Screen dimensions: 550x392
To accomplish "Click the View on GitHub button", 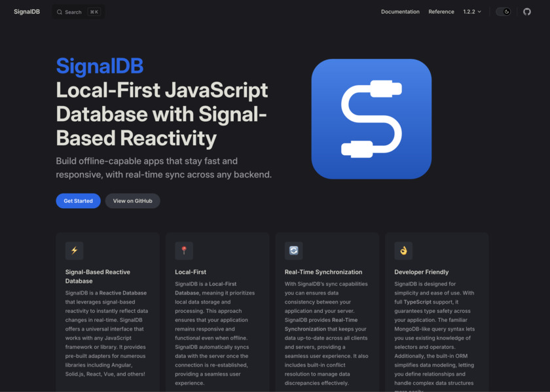I will pyautogui.click(x=132, y=201).
